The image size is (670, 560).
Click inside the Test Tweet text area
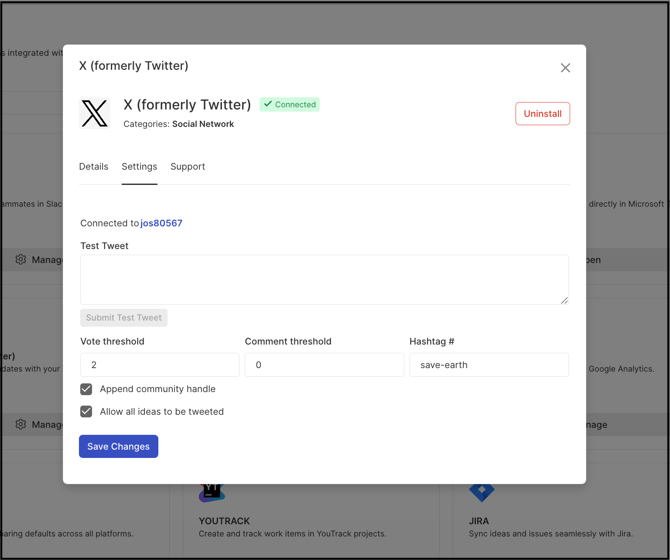coord(324,280)
